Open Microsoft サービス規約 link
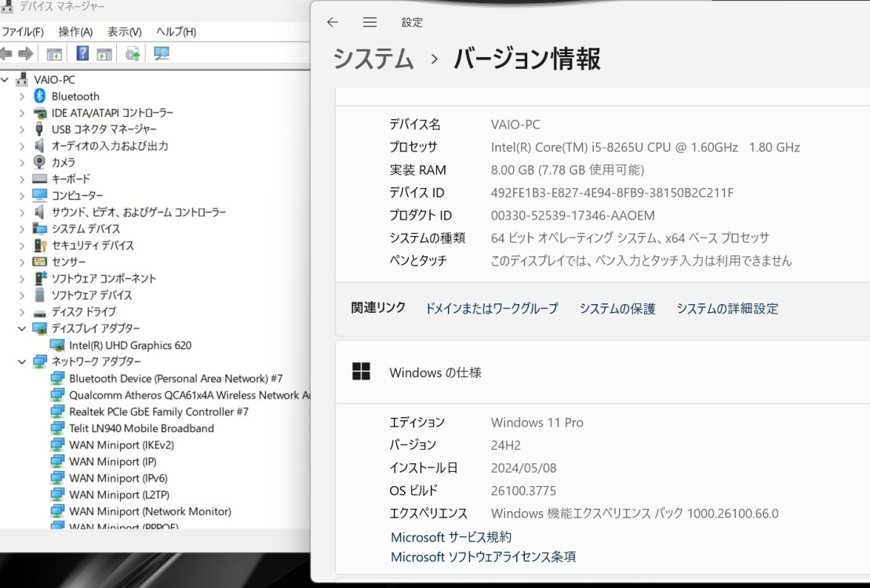 (x=451, y=538)
